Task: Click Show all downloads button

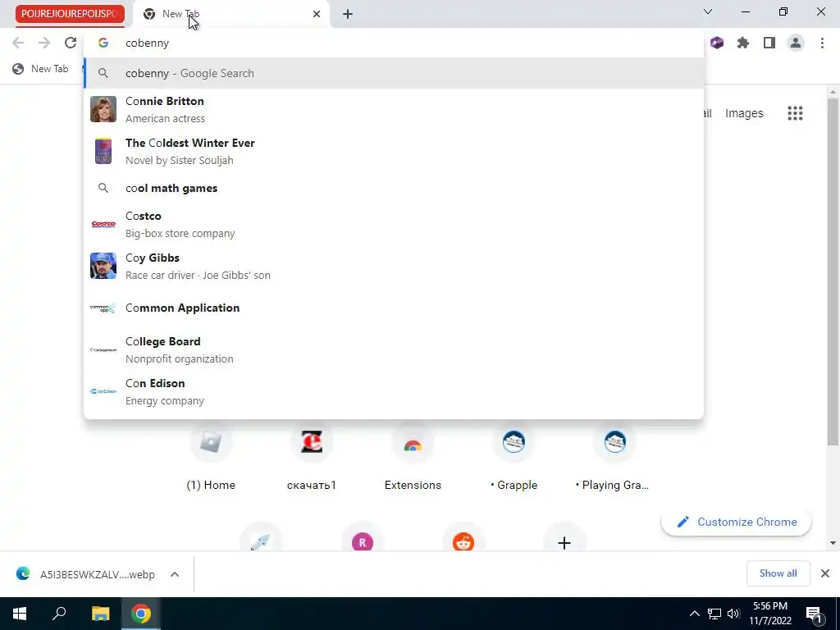Action: tap(778, 573)
